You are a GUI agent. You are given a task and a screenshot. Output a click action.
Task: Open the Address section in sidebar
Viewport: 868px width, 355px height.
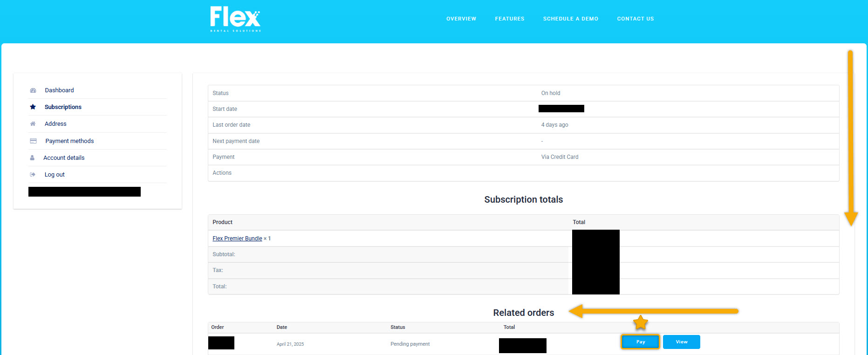55,124
